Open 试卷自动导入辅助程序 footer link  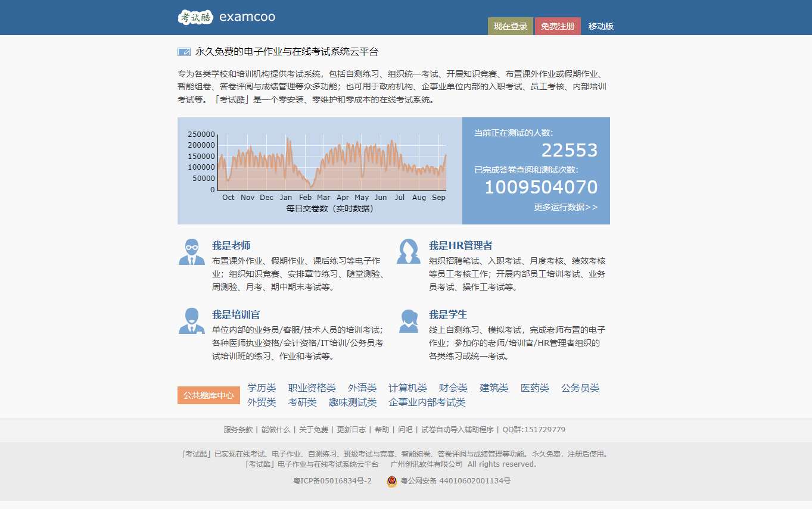tap(458, 430)
